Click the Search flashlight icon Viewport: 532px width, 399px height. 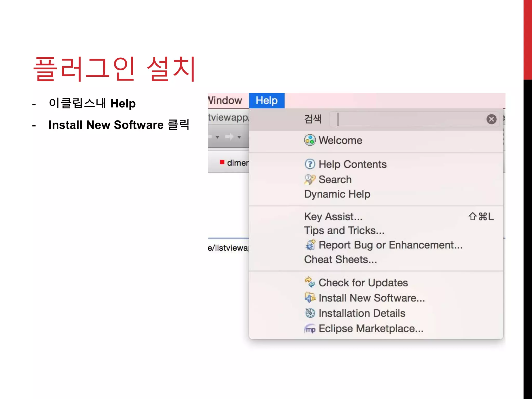click(x=310, y=179)
